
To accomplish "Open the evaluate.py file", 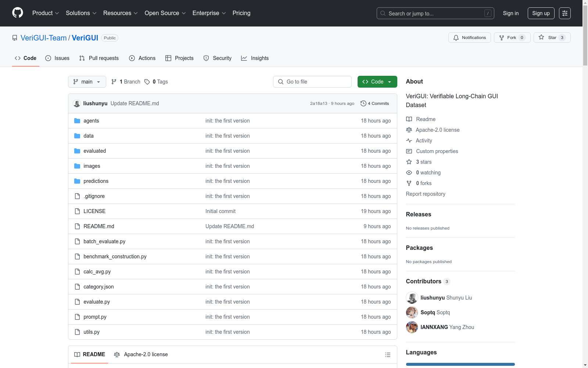I will point(97,302).
